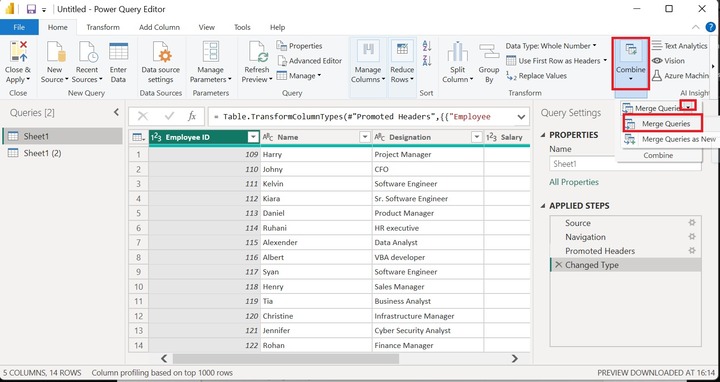This screenshot has height=382, width=720.
Task: Collapse the APPLIED STEPS section
Action: [x=543, y=206]
